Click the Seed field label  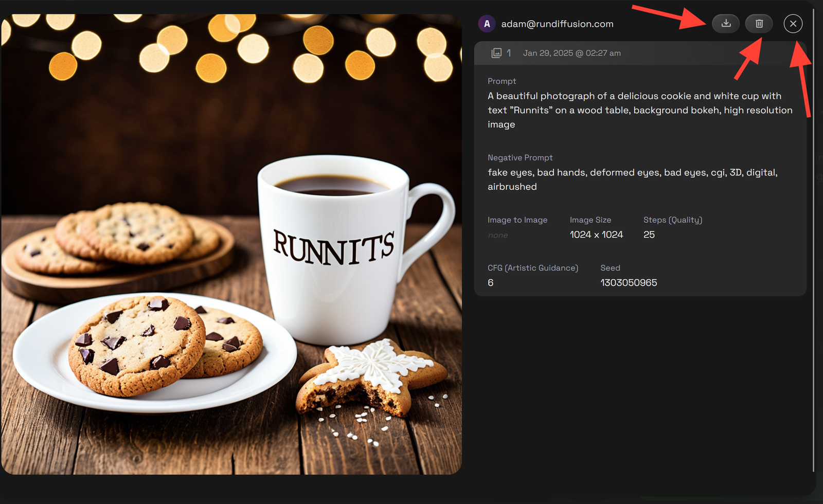(x=610, y=267)
